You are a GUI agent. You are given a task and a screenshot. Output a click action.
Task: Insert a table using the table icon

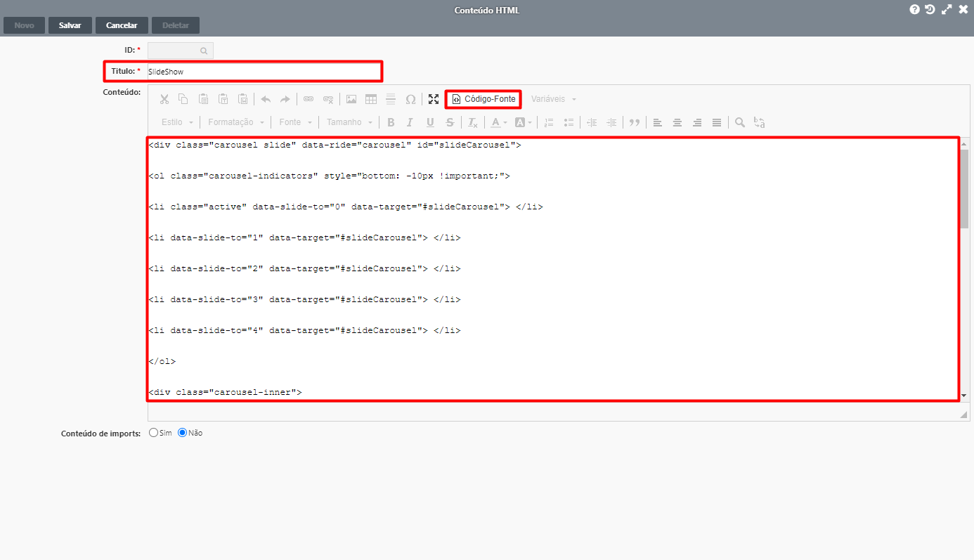[x=371, y=99]
